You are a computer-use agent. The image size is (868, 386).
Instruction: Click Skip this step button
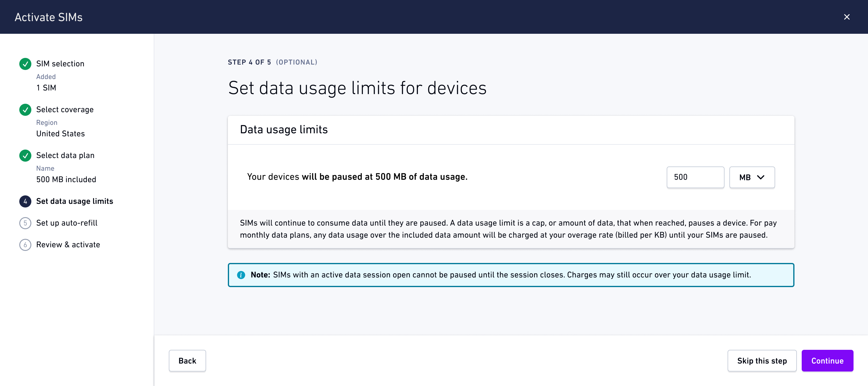(762, 361)
